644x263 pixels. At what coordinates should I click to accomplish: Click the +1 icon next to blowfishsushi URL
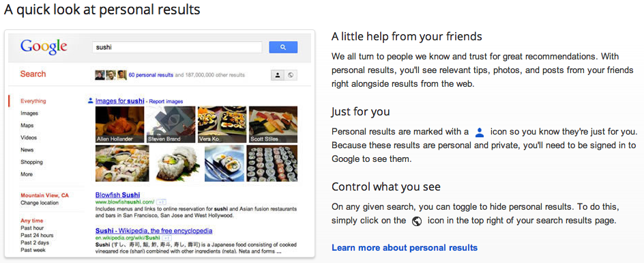coord(162,202)
